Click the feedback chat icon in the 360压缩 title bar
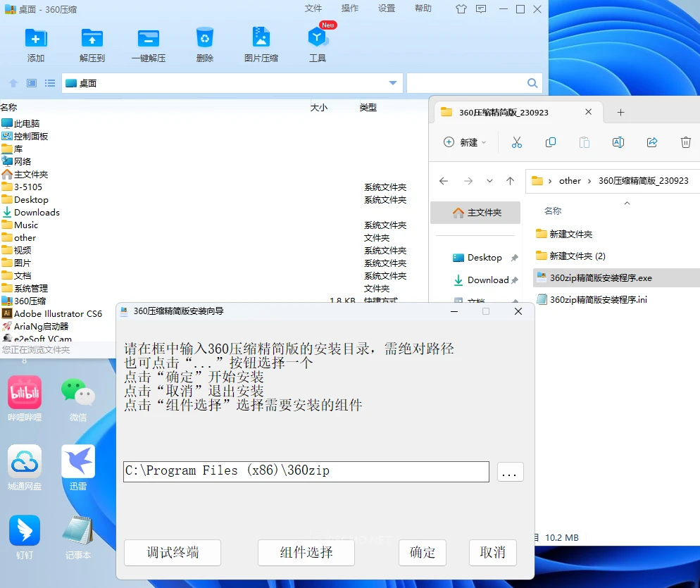The width and height of the screenshot is (700, 588). point(481,9)
